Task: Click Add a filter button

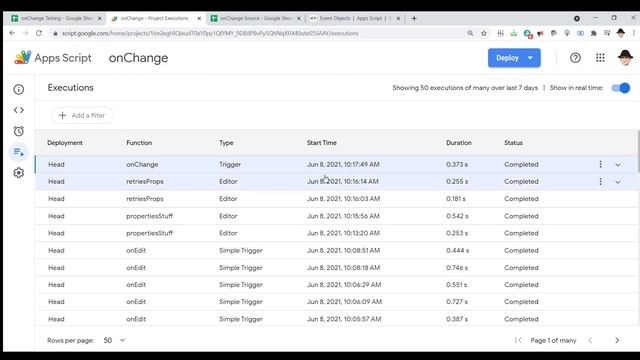Action: pos(82,116)
